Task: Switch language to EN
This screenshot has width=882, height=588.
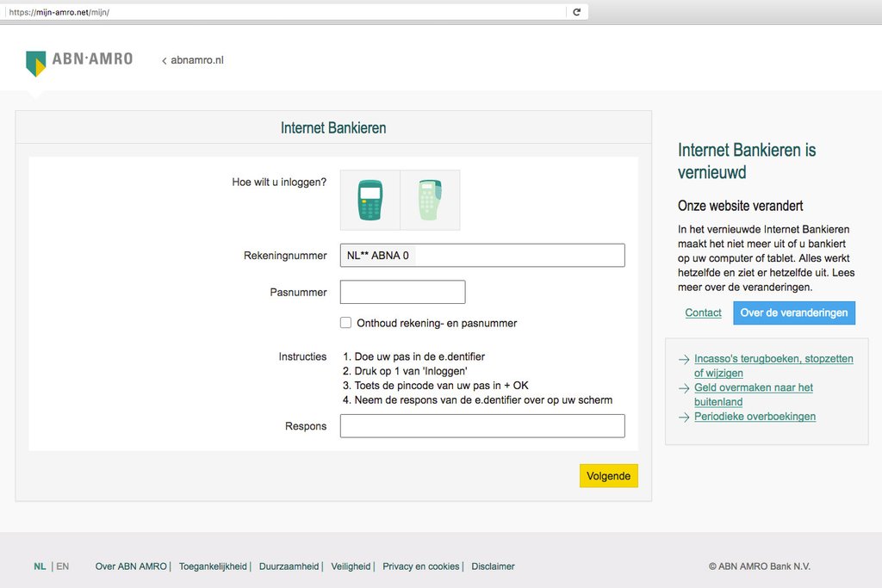Action: click(63, 566)
